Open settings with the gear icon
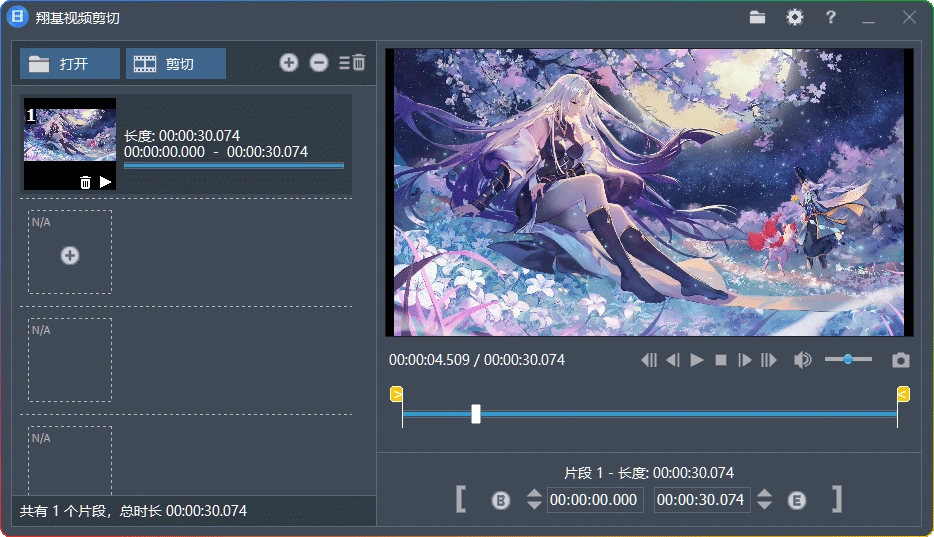Screen dimensions: 934x537 point(795,17)
